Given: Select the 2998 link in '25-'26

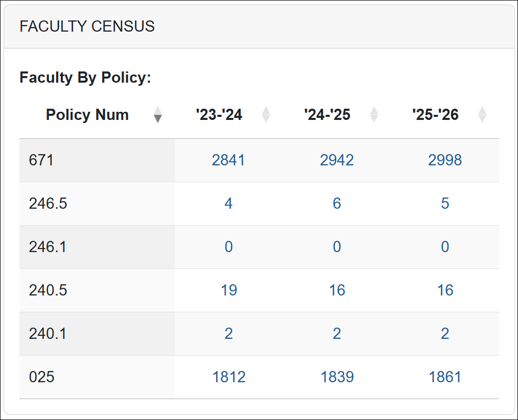Looking at the screenshot, I should pyautogui.click(x=445, y=160).
